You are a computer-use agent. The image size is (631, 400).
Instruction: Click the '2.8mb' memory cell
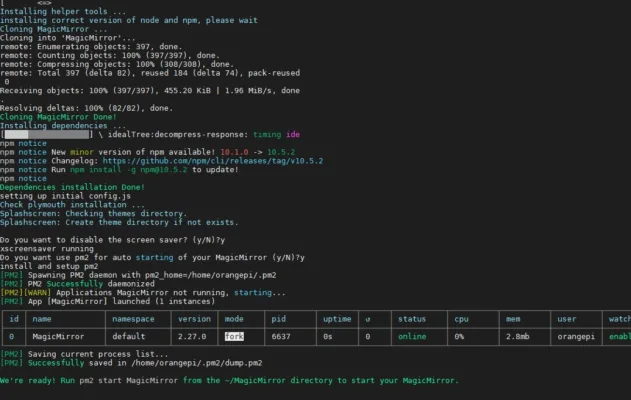click(x=518, y=336)
